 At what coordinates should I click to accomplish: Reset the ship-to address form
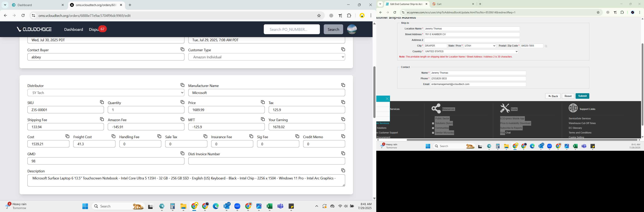568,96
